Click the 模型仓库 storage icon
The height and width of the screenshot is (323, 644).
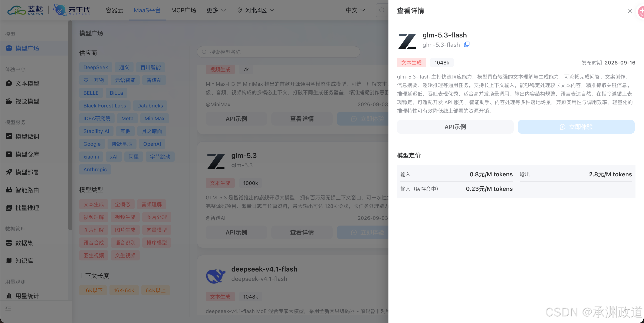point(9,154)
